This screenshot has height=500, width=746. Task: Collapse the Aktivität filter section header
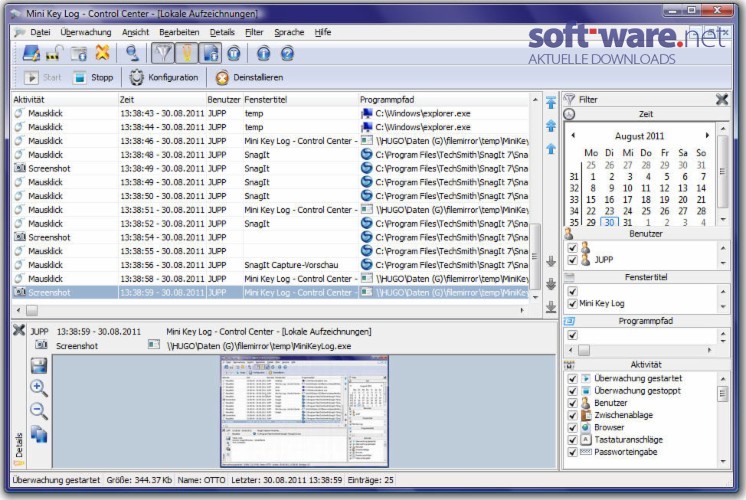(646, 365)
